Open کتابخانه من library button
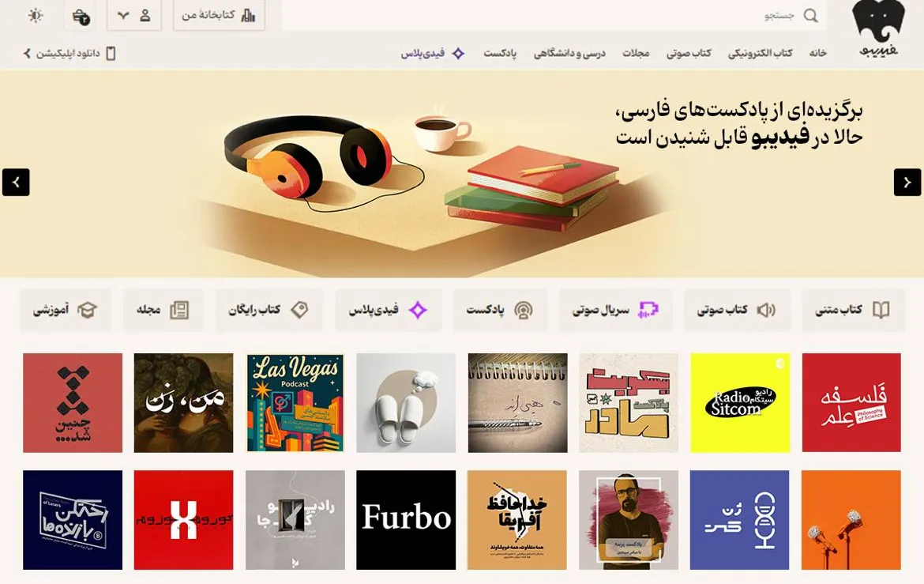This screenshot has height=584, width=924. (x=219, y=15)
